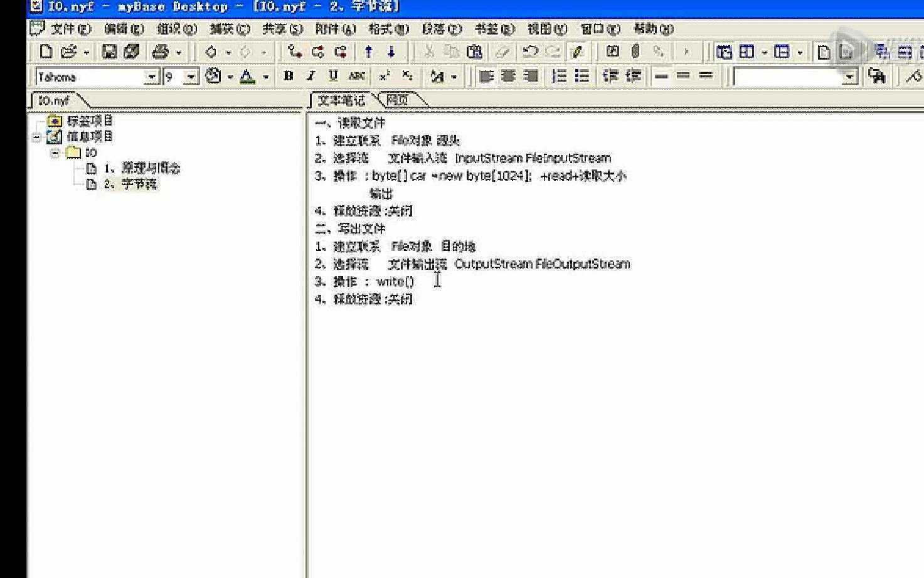Open the Tahoma font name dropdown
This screenshot has width=924, height=578.
152,77
